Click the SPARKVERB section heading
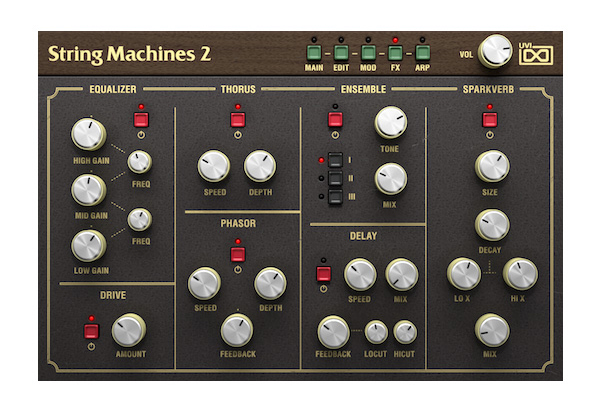 click(x=488, y=89)
